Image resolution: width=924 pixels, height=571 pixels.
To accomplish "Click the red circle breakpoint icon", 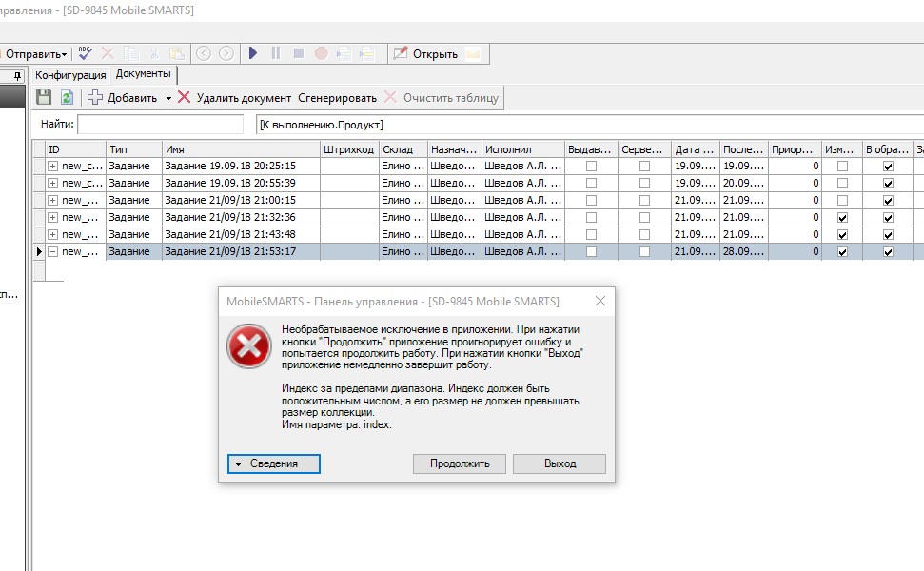I will click(x=321, y=53).
